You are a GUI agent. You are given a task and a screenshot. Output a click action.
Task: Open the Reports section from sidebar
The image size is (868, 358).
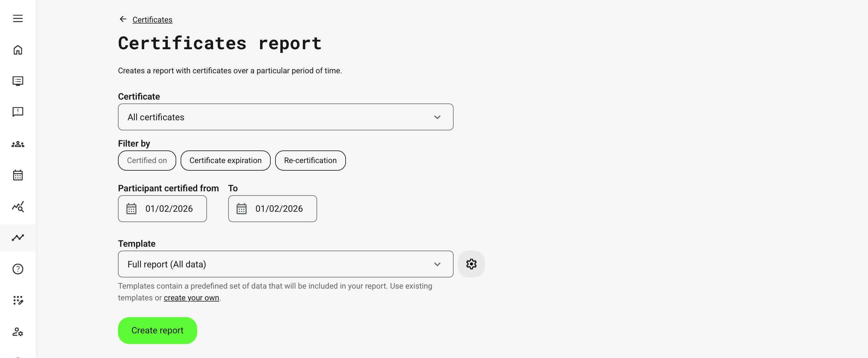18,238
